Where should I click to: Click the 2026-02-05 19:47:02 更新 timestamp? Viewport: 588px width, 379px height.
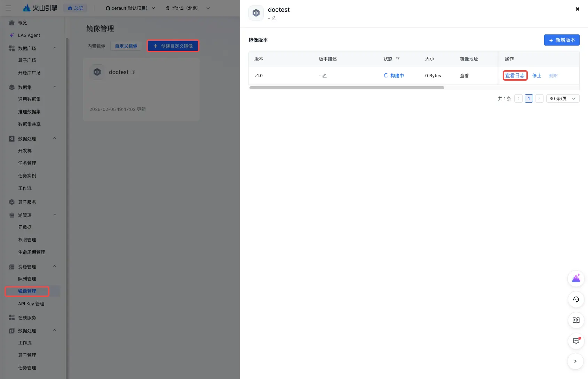click(118, 109)
